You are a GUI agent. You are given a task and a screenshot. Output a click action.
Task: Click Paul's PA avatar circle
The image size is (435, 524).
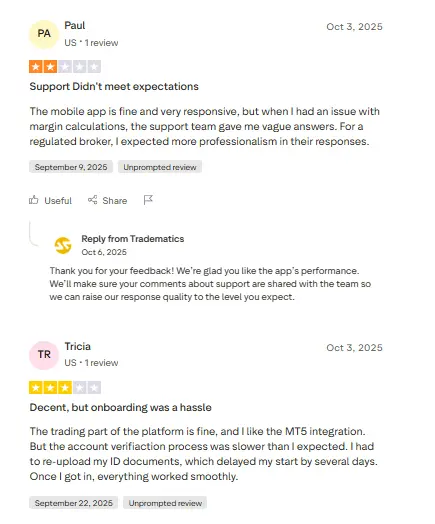coord(44,34)
